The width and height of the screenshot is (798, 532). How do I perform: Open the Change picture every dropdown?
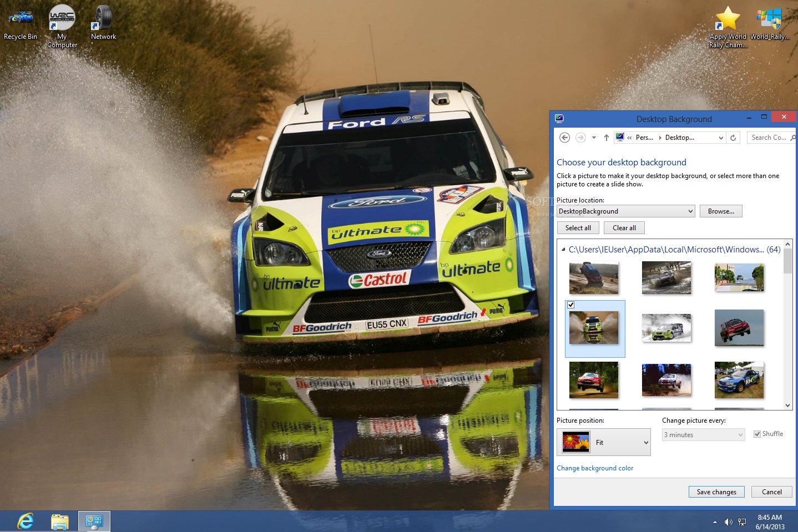703,435
